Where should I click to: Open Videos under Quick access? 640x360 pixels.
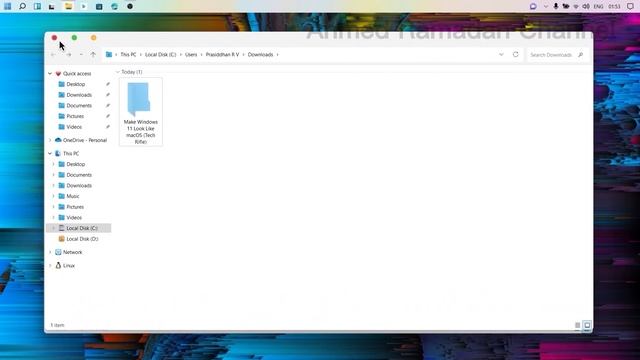[x=74, y=127]
